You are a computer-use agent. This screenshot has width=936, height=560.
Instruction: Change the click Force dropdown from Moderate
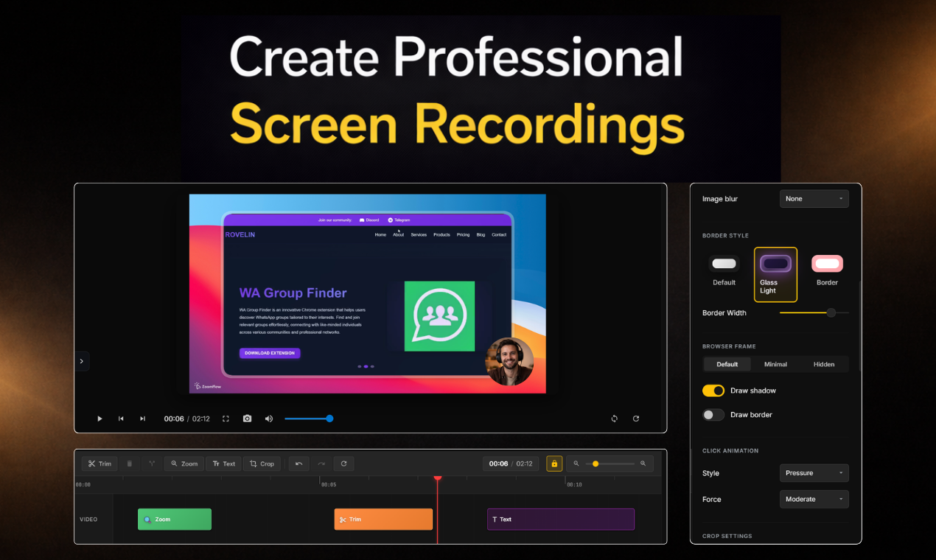click(x=814, y=499)
